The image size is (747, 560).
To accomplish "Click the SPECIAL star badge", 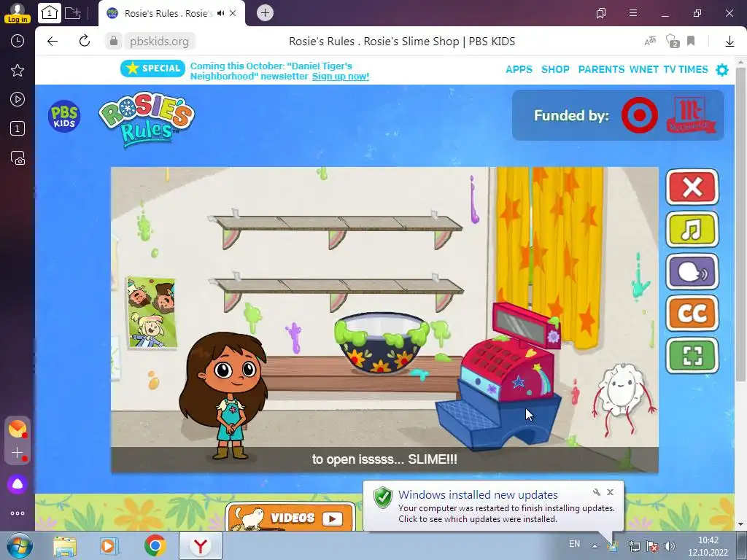I will click(152, 69).
